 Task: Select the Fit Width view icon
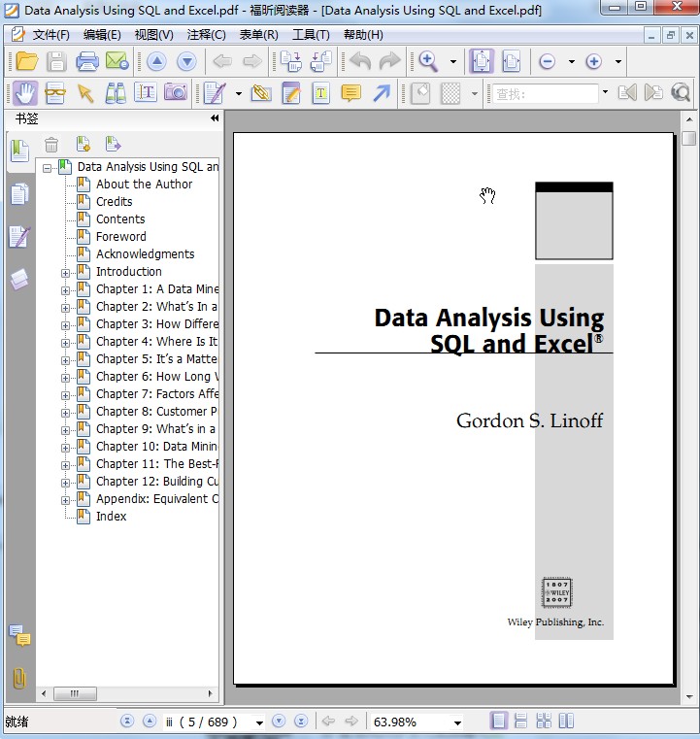[x=511, y=61]
